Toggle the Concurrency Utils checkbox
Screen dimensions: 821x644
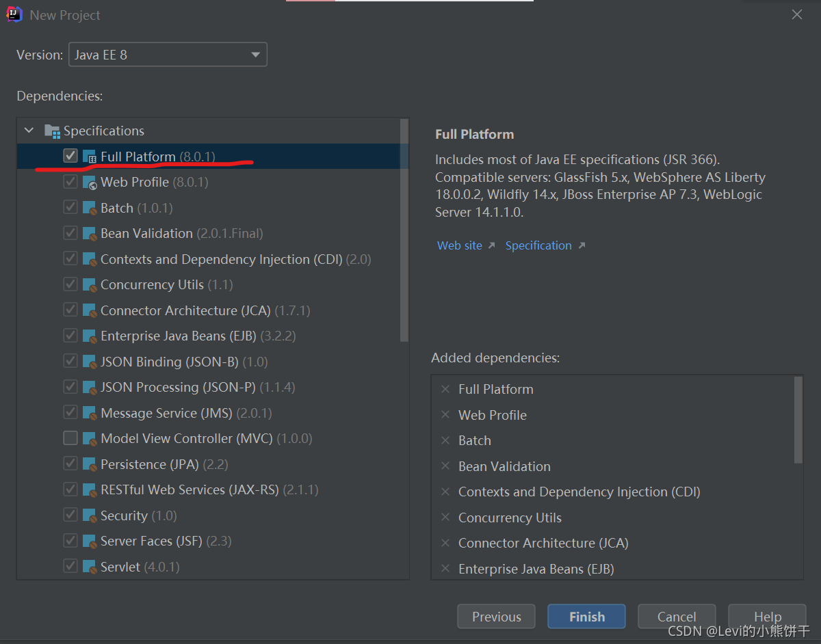tap(70, 284)
